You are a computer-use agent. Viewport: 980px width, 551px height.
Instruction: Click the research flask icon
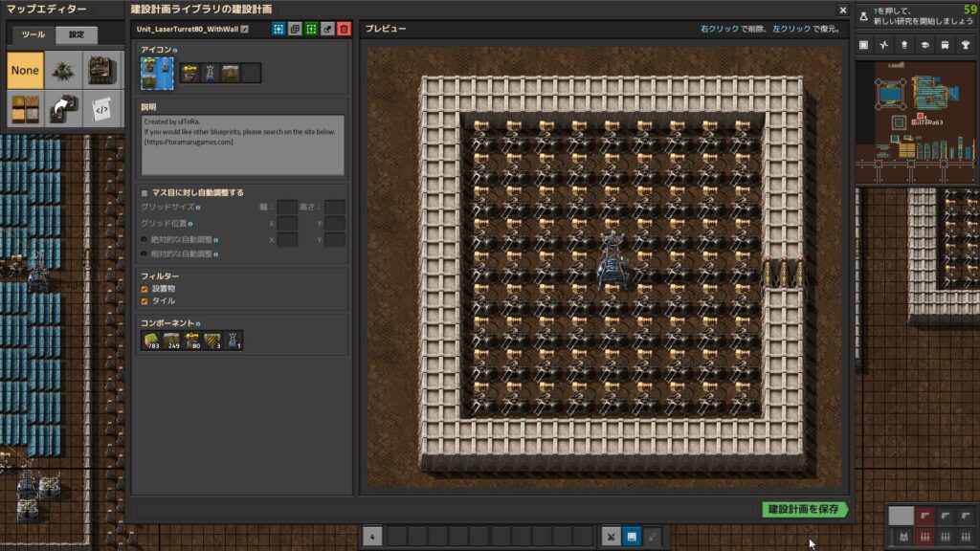(x=864, y=17)
